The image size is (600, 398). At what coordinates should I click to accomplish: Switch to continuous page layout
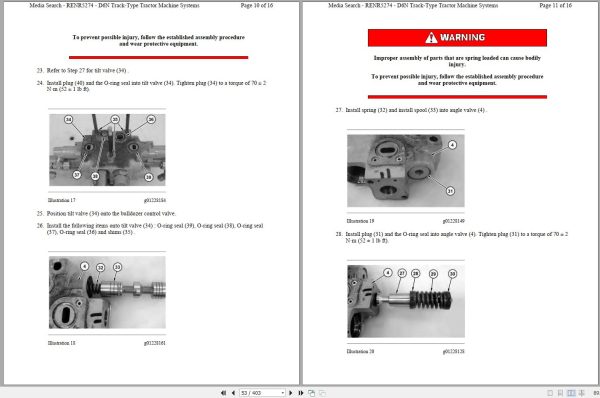click(560, 393)
